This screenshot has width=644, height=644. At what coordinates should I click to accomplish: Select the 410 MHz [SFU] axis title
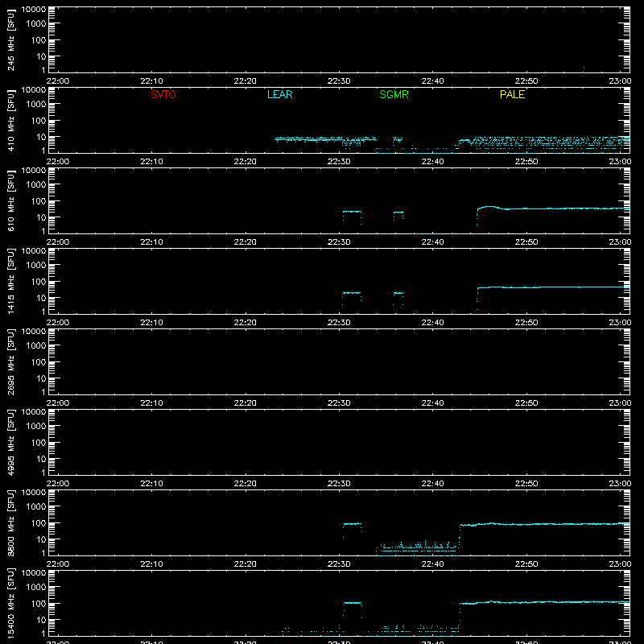tap(11, 121)
